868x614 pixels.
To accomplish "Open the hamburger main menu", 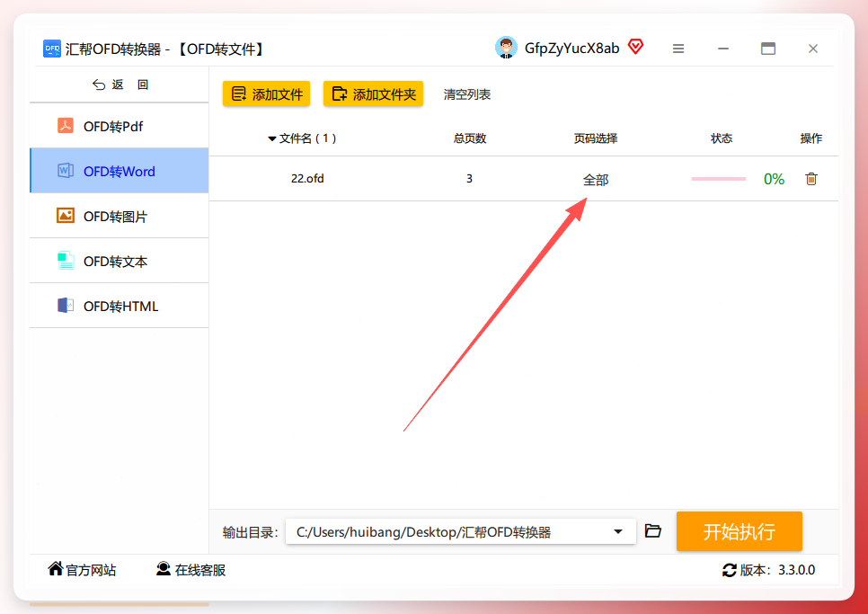I will coord(678,49).
